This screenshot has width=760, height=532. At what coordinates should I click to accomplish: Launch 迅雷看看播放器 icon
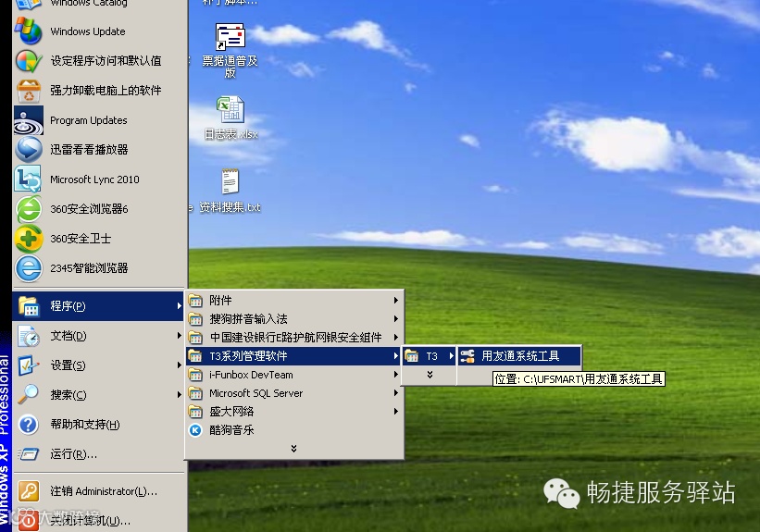coord(28,150)
